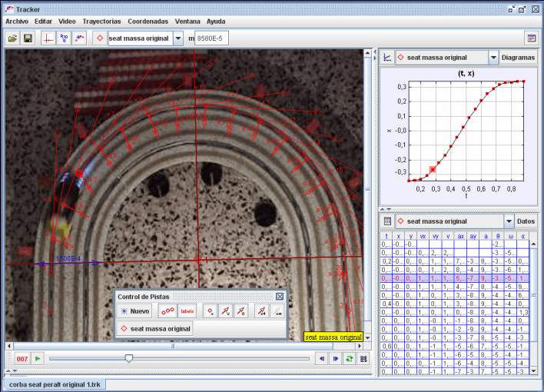Step back one video frame
The height and width of the screenshot is (392, 544).
pos(321,358)
